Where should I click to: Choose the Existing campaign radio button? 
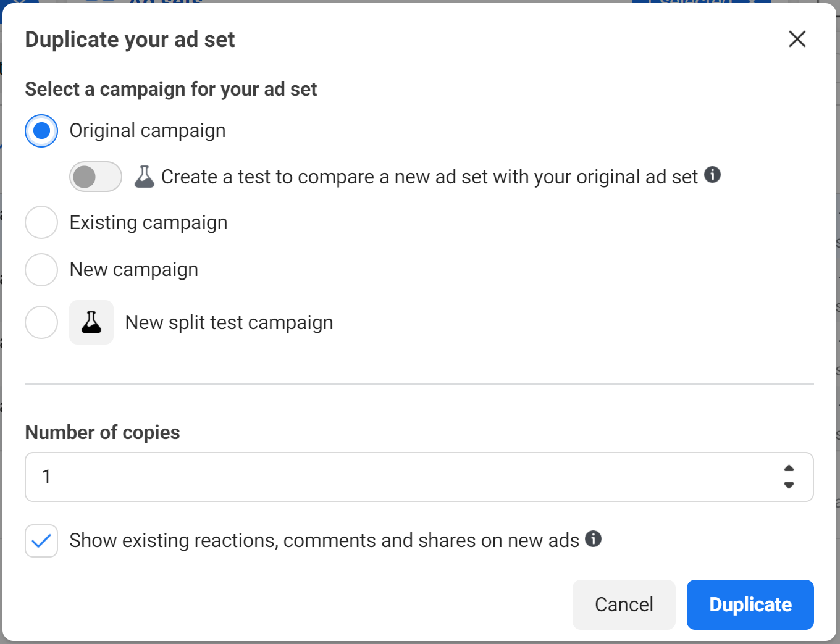point(41,222)
